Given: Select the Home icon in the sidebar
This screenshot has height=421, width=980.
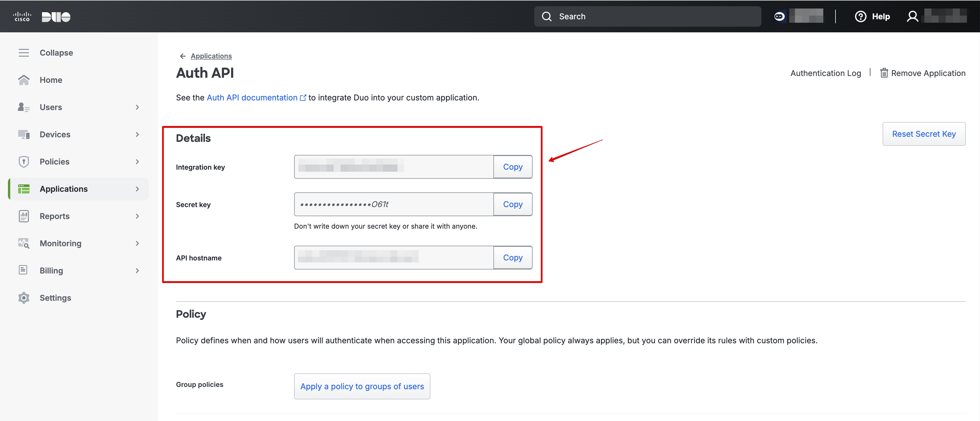Looking at the screenshot, I should pyautogui.click(x=24, y=79).
